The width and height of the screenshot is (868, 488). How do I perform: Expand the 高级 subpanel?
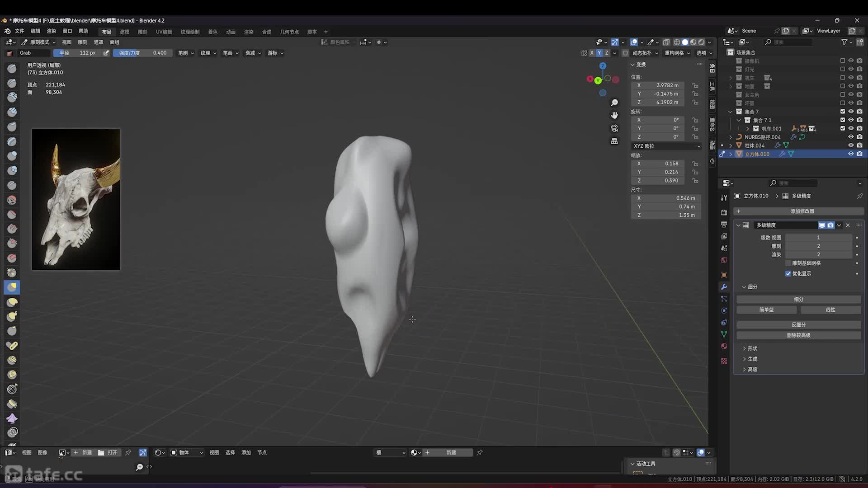click(x=750, y=369)
